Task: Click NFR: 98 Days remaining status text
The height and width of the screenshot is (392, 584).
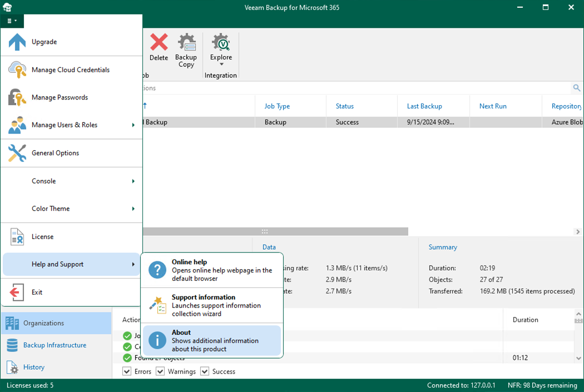Action: (x=542, y=385)
